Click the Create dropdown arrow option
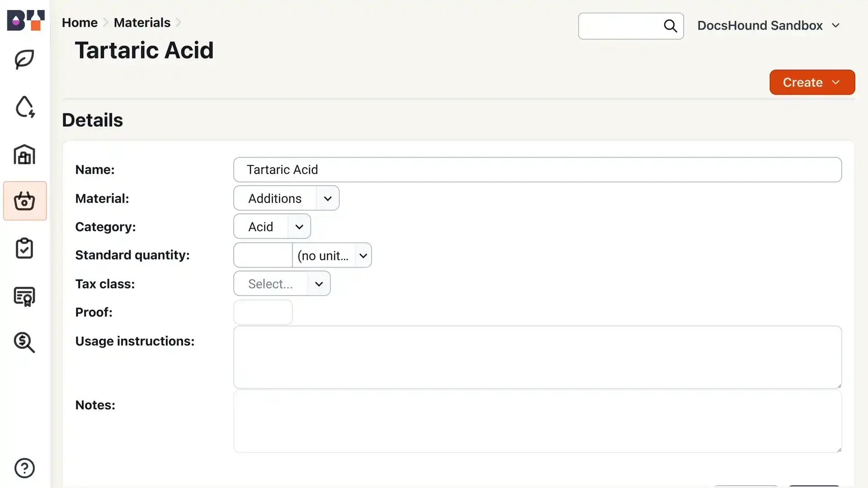 [x=838, y=82]
